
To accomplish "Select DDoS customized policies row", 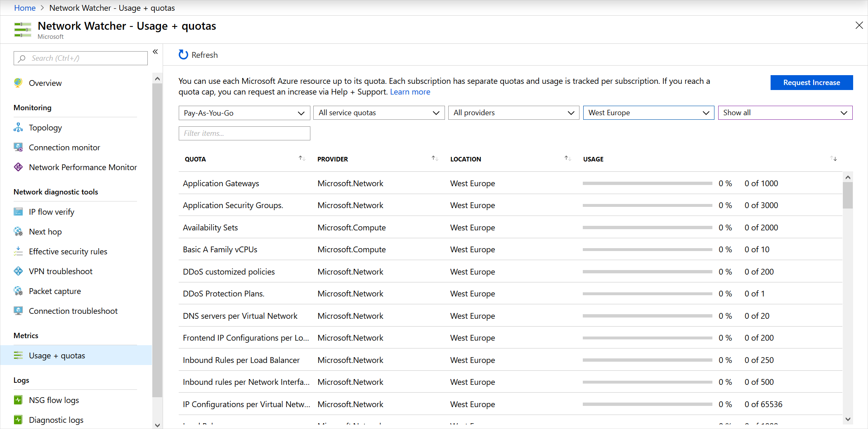I will click(511, 272).
